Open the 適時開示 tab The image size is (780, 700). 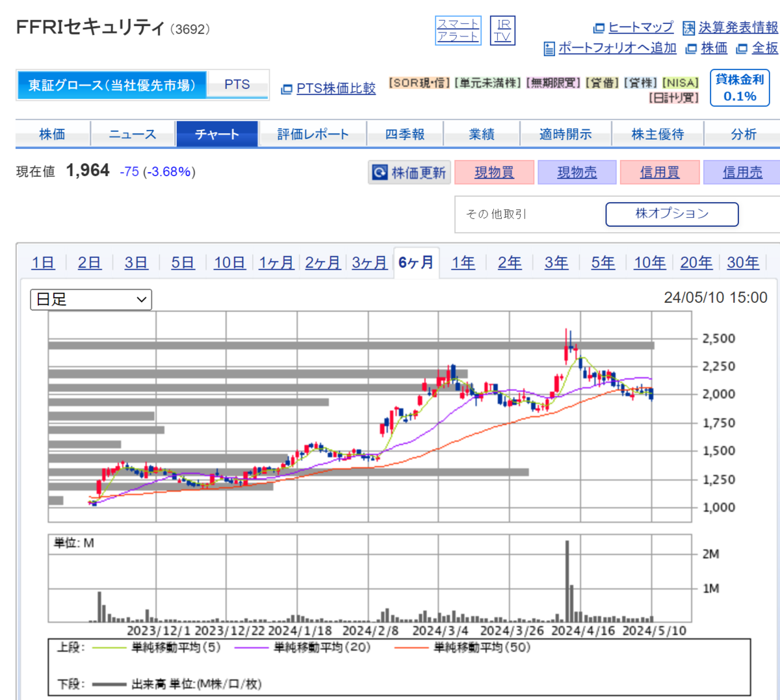coord(565,134)
